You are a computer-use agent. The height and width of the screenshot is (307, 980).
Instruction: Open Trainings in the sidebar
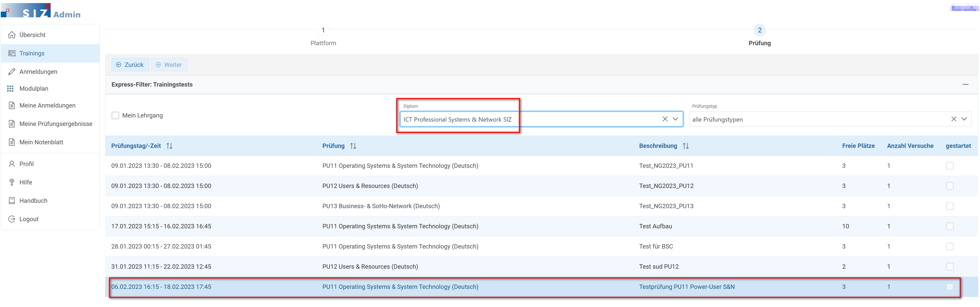[x=50, y=53]
